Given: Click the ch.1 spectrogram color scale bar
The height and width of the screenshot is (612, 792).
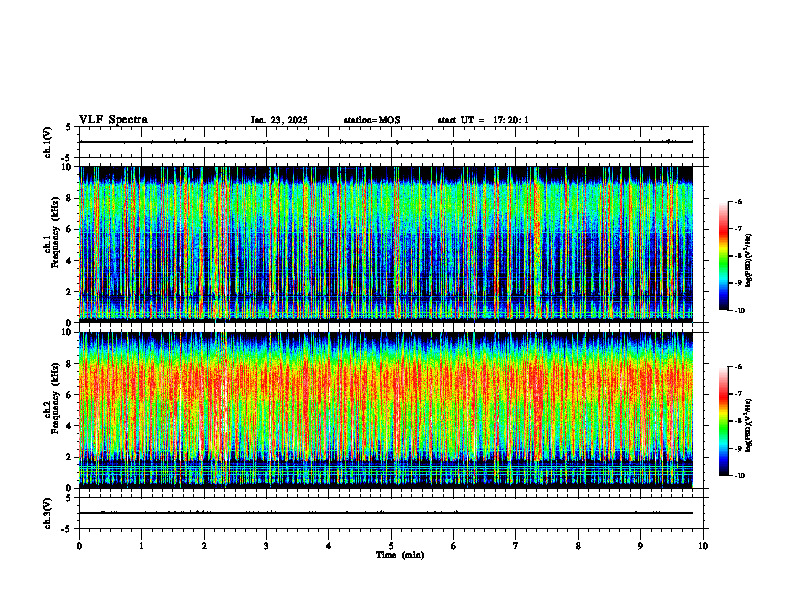Looking at the screenshot, I should point(723,256).
